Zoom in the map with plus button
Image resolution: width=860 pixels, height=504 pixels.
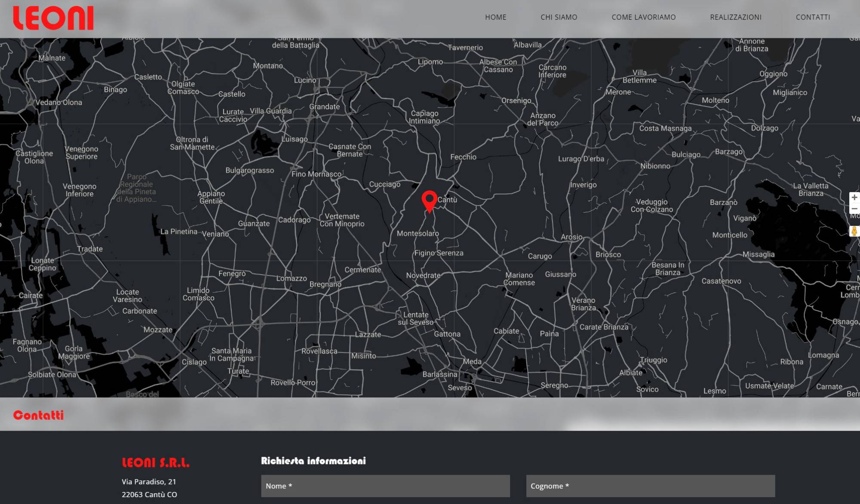[x=854, y=197]
